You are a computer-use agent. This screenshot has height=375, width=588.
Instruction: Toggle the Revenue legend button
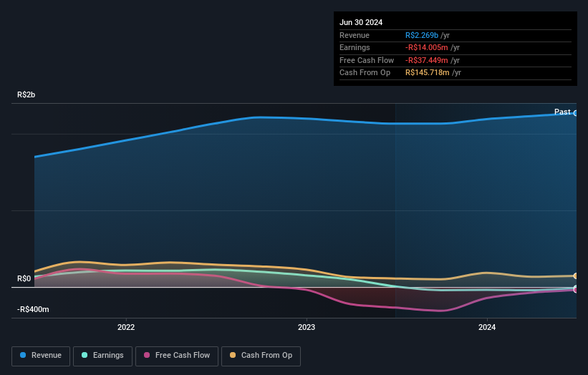(x=41, y=356)
